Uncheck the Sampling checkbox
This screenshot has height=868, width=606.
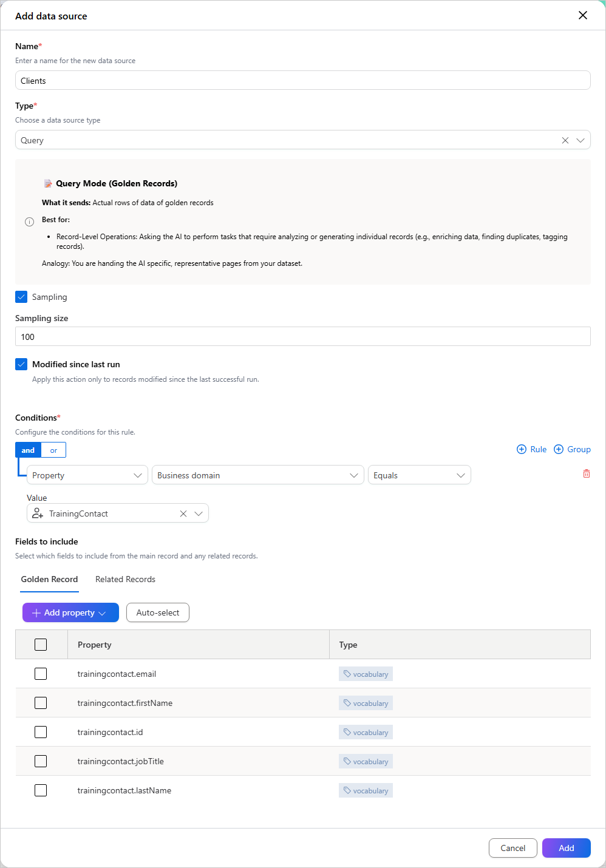21,297
